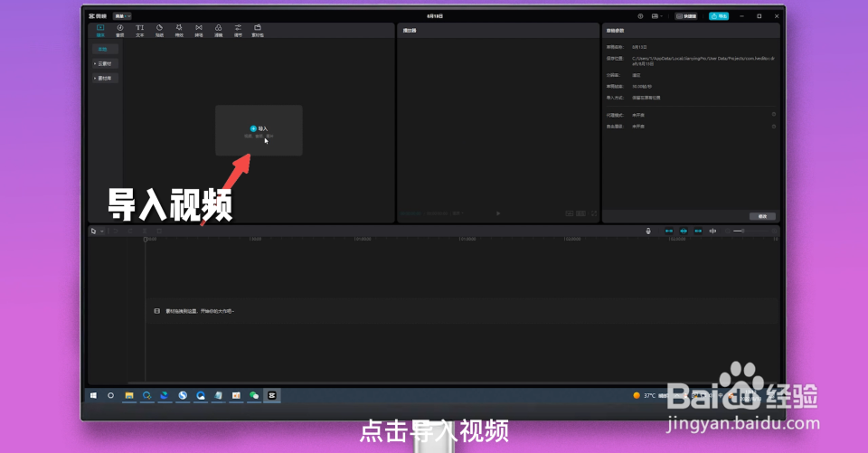868x453 pixels.
Task: Click the undo arrow in timeline toolbar
Action: (116, 231)
